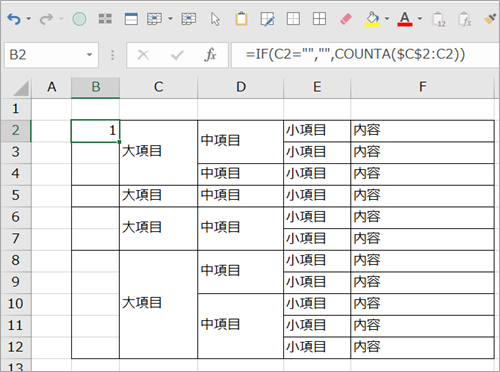Click the three-dot formula bar handle
This screenshot has height=372, width=500.
click(112, 55)
